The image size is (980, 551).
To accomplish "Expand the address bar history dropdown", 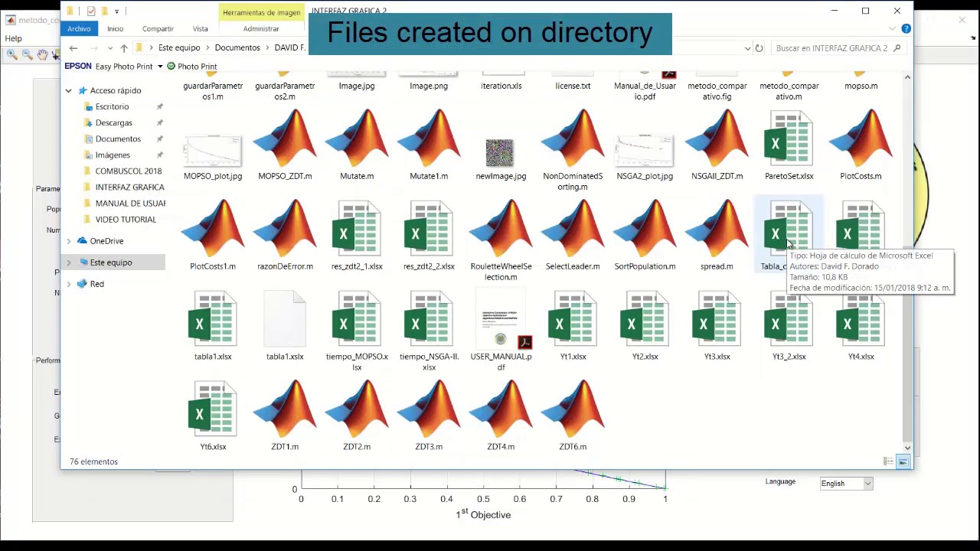I will (x=747, y=48).
